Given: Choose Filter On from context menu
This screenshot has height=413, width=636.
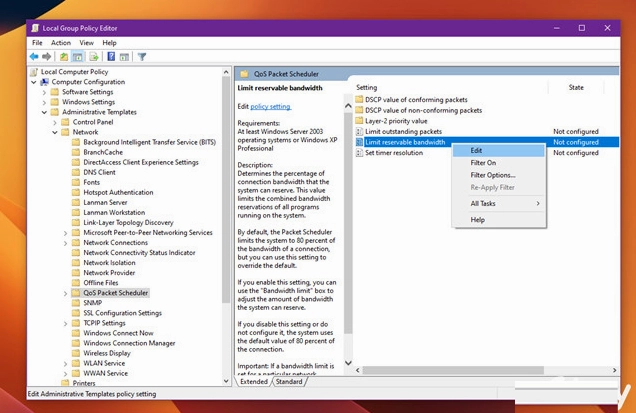Looking at the screenshot, I should coord(498,163).
